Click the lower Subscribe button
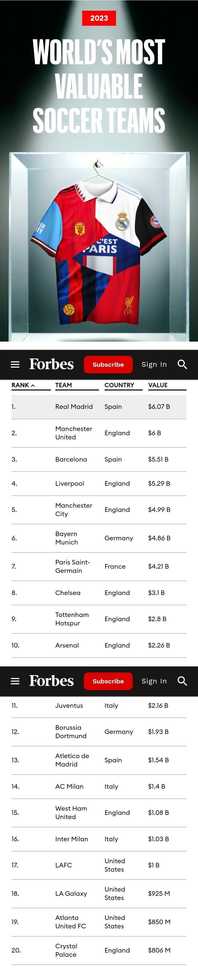 coord(108,681)
